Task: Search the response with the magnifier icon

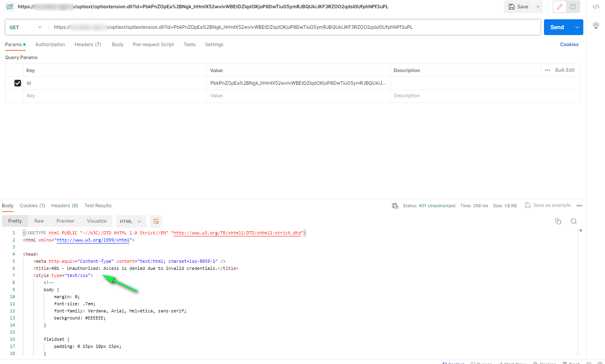Action: [x=573, y=221]
